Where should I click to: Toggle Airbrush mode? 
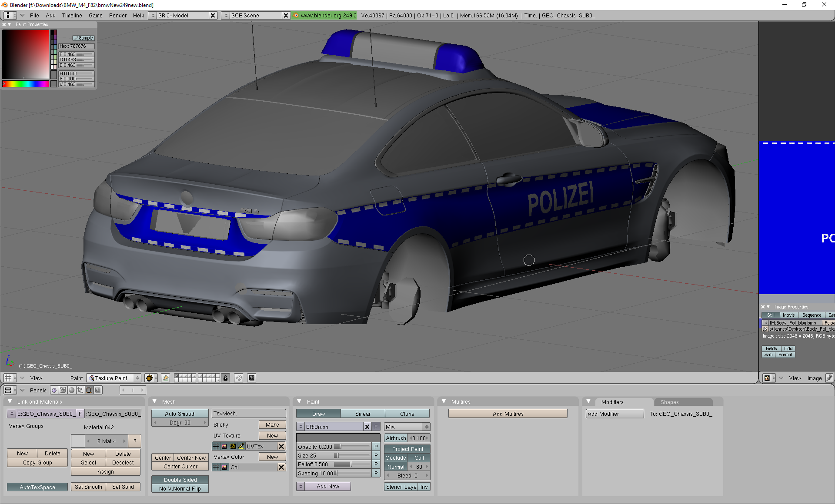point(396,438)
